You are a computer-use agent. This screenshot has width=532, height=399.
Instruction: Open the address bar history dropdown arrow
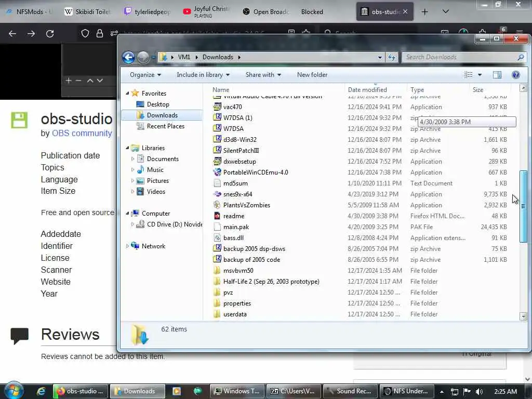click(x=380, y=57)
